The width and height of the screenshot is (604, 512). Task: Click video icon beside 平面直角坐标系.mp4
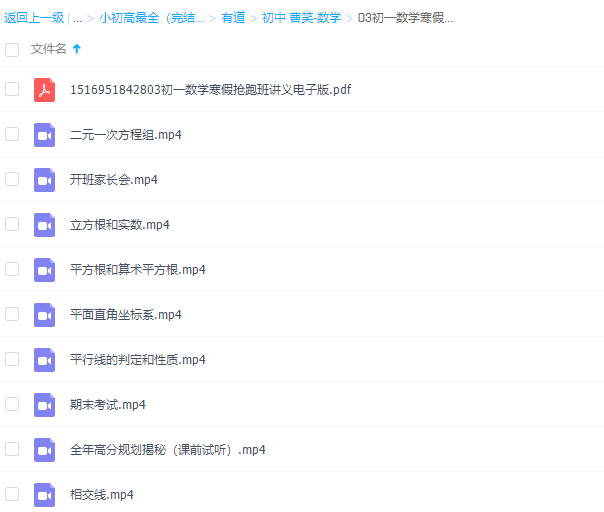tap(44, 314)
